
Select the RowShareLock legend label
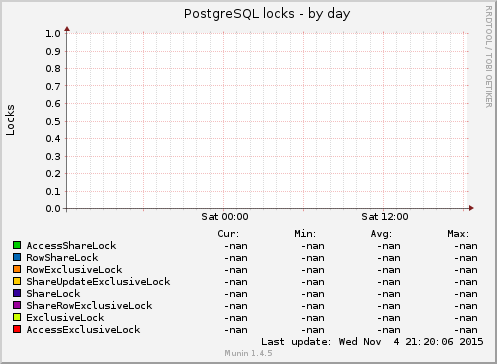click(62, 258)
